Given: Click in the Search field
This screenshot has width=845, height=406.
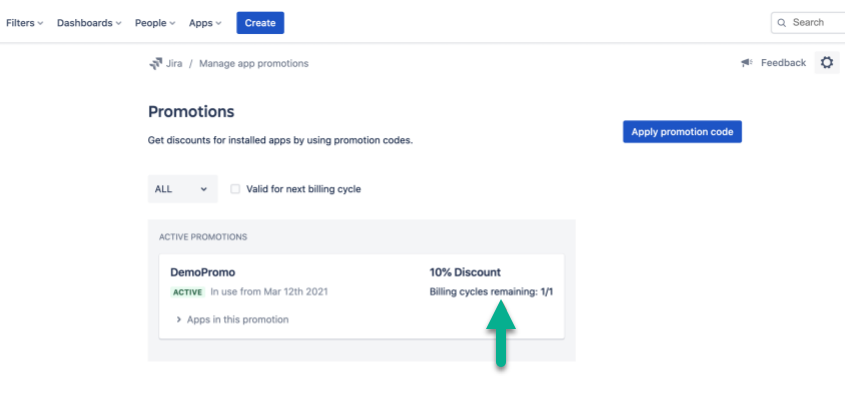Looking at the screenshot, I should tap(812, 22).
